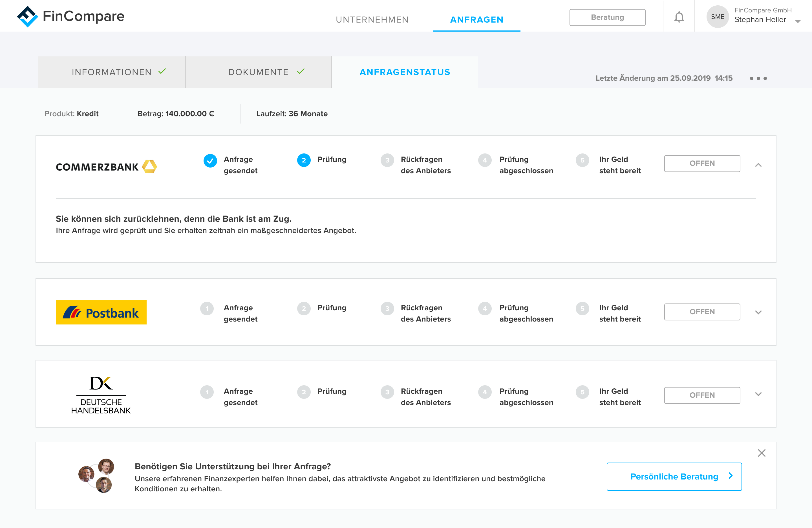Click Deutsche Handelsbank step 5 circle
812x528 pixels.
pos(582,392)
